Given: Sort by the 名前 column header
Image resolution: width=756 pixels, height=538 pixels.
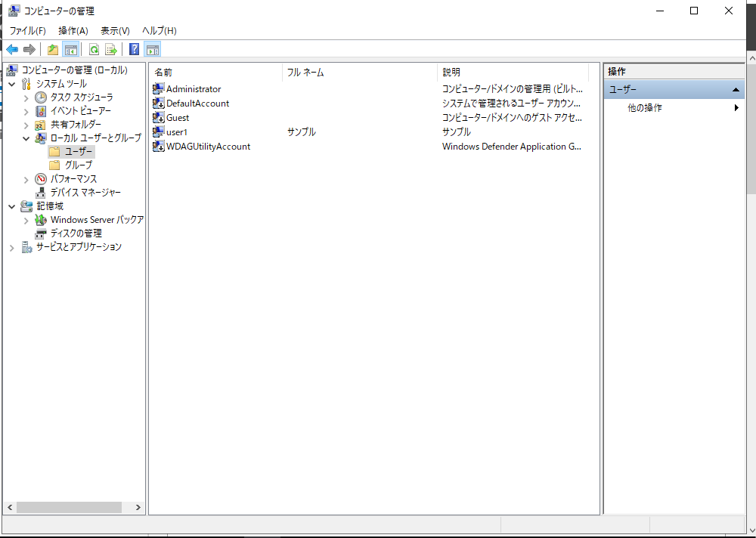Looking at the screenshot, I should click(x=215, y=73).
